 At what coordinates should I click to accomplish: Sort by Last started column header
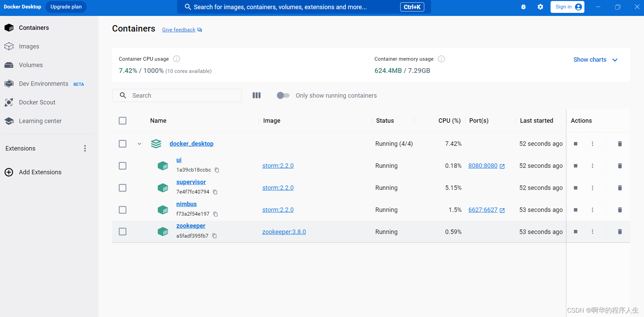pos(536,121)
